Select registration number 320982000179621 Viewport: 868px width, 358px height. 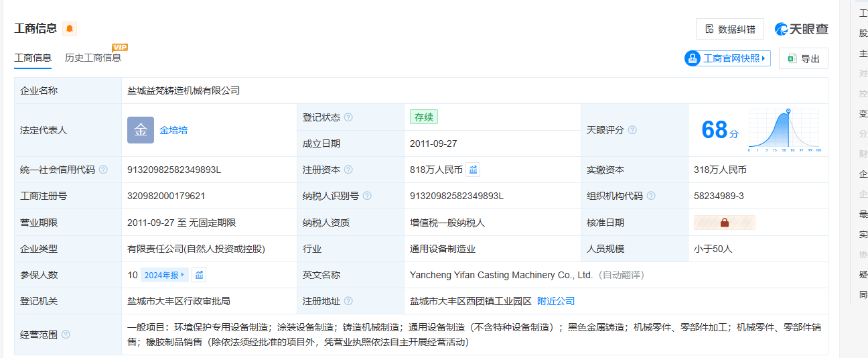tap(166, 196)
